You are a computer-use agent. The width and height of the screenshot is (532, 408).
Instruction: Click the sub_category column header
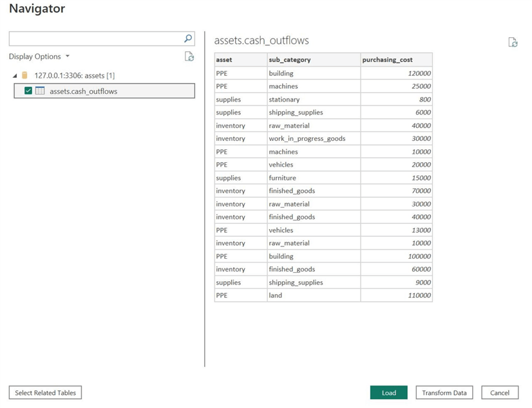pos(313,60)
